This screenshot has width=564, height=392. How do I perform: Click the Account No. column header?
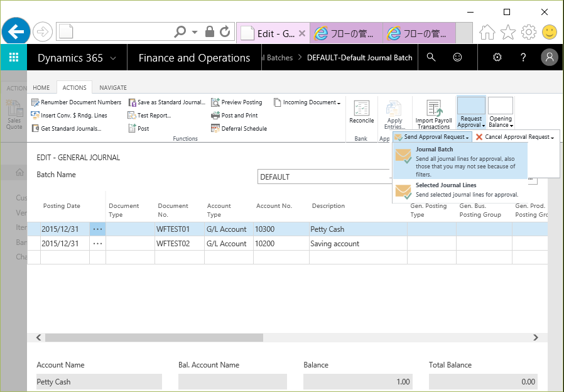tap(274, 205)
